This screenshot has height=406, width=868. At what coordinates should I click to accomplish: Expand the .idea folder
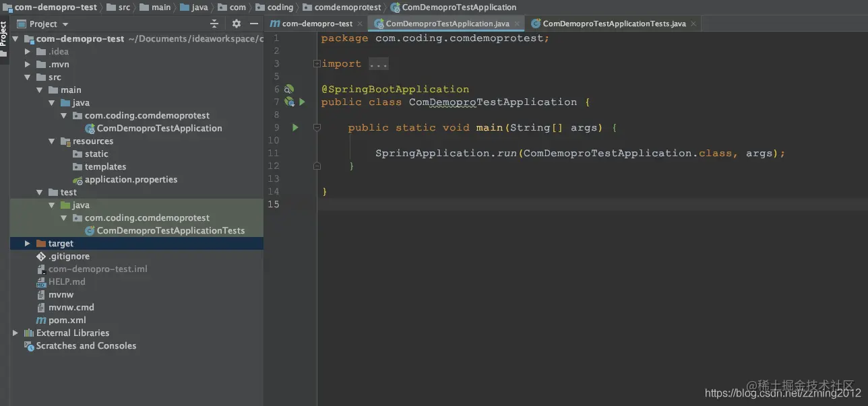tap(28, 52)
